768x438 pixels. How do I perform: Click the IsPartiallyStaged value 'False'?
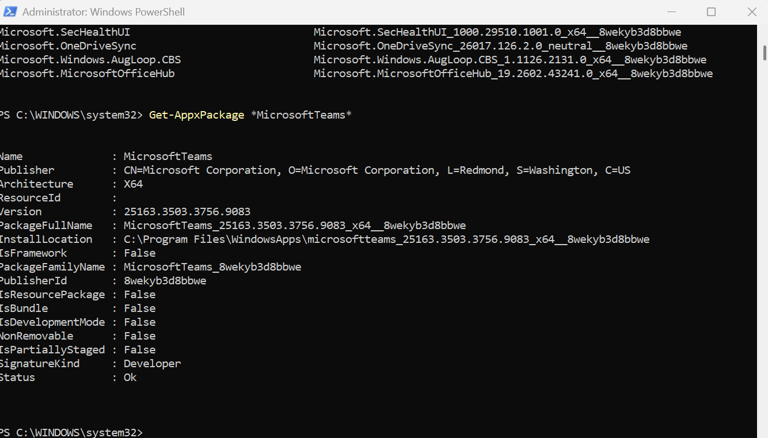click(140, 349)
